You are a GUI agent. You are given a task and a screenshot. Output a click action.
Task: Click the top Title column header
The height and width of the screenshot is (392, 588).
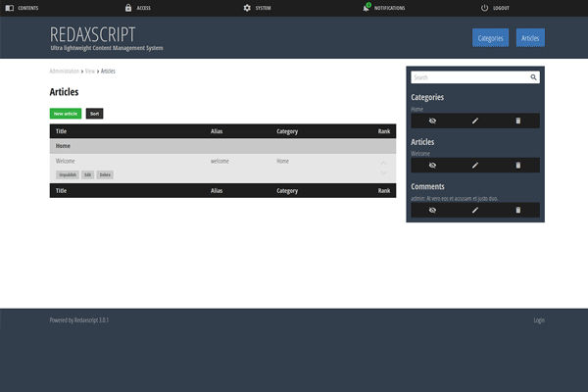[x=61, y=131]
